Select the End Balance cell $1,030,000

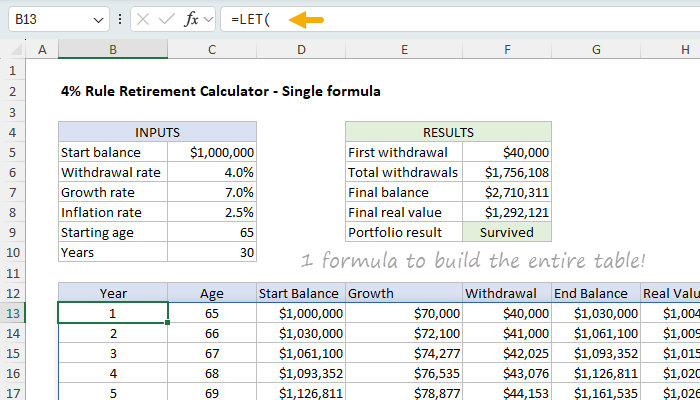[x=596, y=313]
